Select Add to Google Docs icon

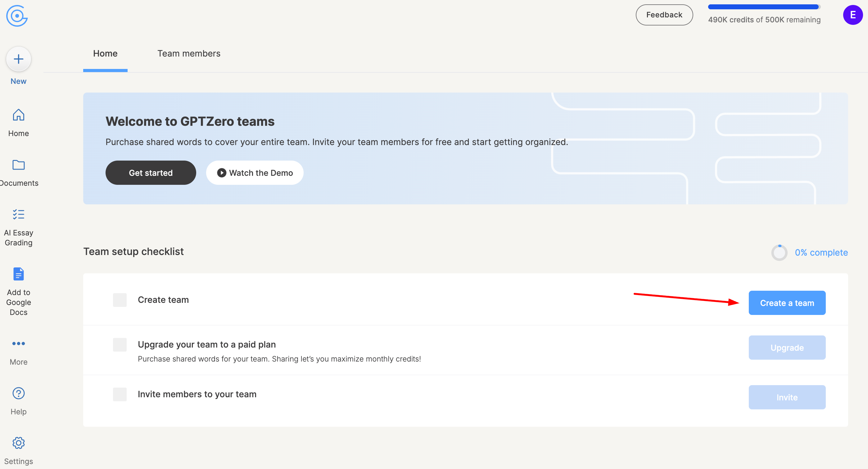tap(19, 274)
